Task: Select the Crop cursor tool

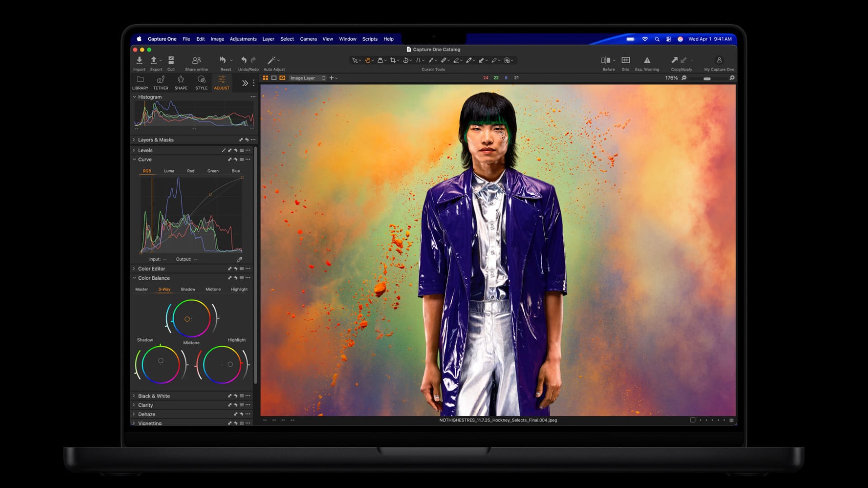Action: point(393,60)
